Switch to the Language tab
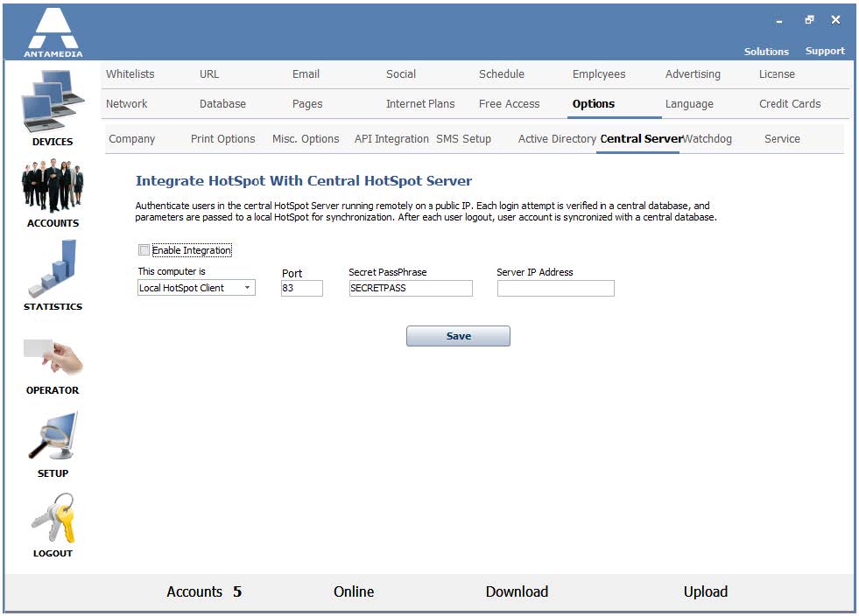 coord(689,103)
